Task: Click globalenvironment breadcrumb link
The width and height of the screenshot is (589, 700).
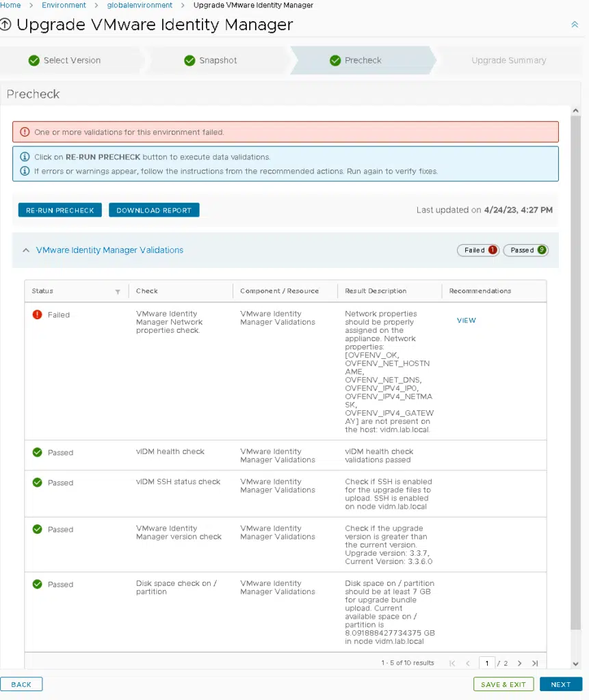Action: (140, 5)
